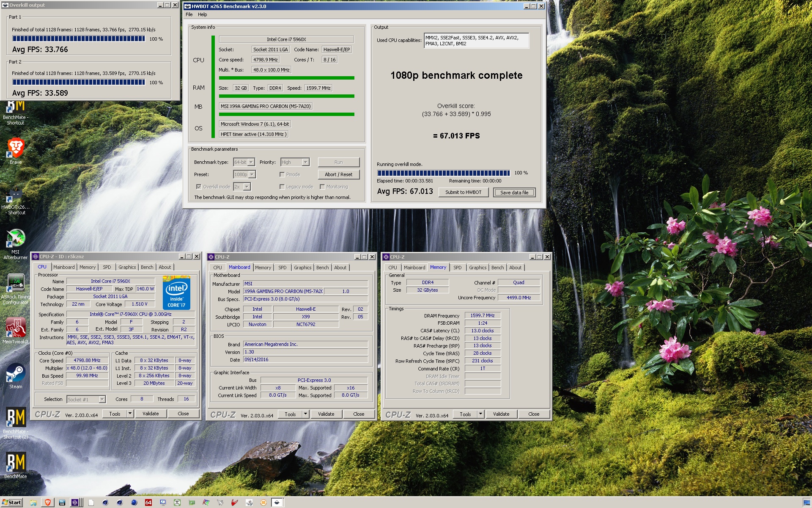Expand Tools arrow in CPU-Z Mainboard window
The image size is (812, 508).
click(305, 414)
